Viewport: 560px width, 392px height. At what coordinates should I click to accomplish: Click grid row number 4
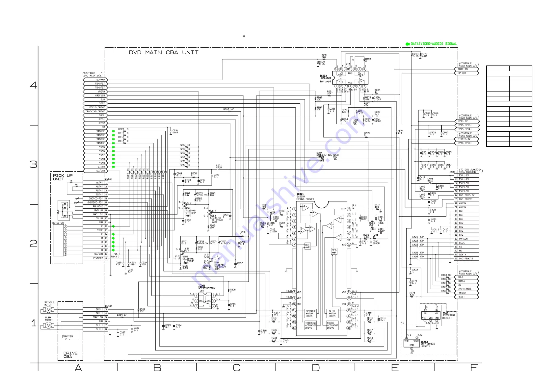tap(34, 85)
